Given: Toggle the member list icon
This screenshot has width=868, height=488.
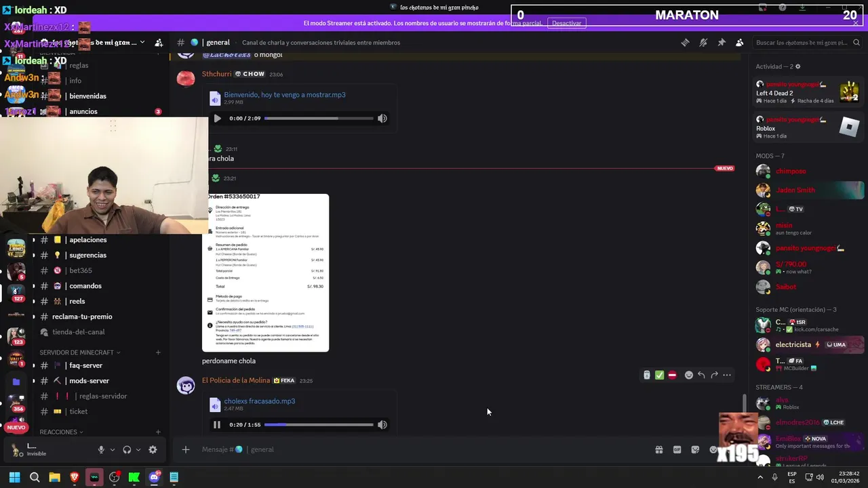Looking at the screenshot, I should (x=740, y=43).
